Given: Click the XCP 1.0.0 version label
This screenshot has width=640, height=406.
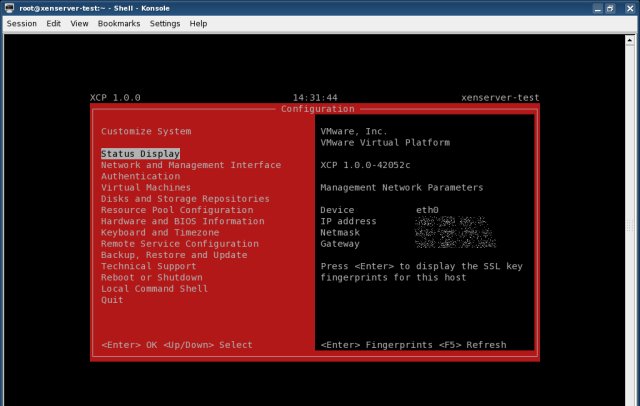Looking at the screenshot, I should (x=115, y=98).
